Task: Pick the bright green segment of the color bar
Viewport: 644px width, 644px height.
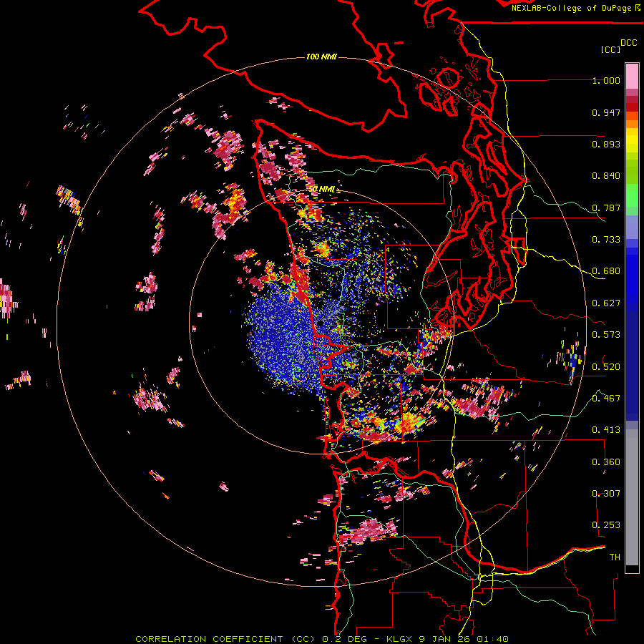Action: click(x=632, y=195)
